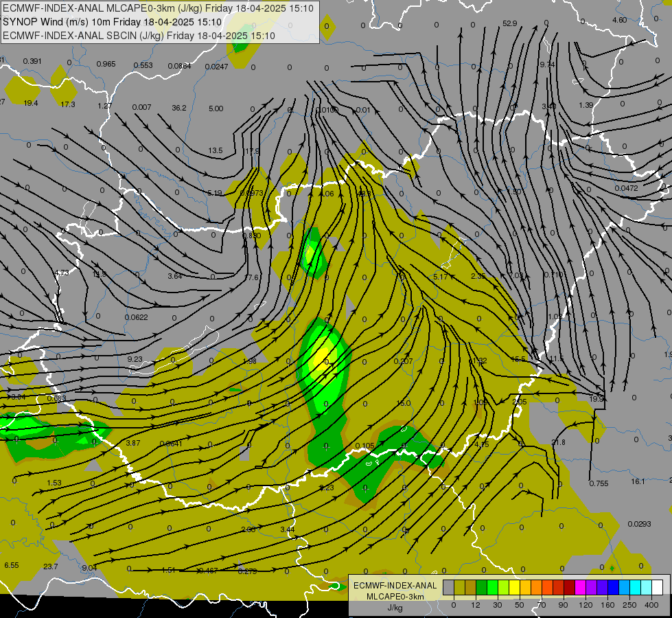672x618 pixels.
Task: Select the magenta legend swatch
Action: 580,587
